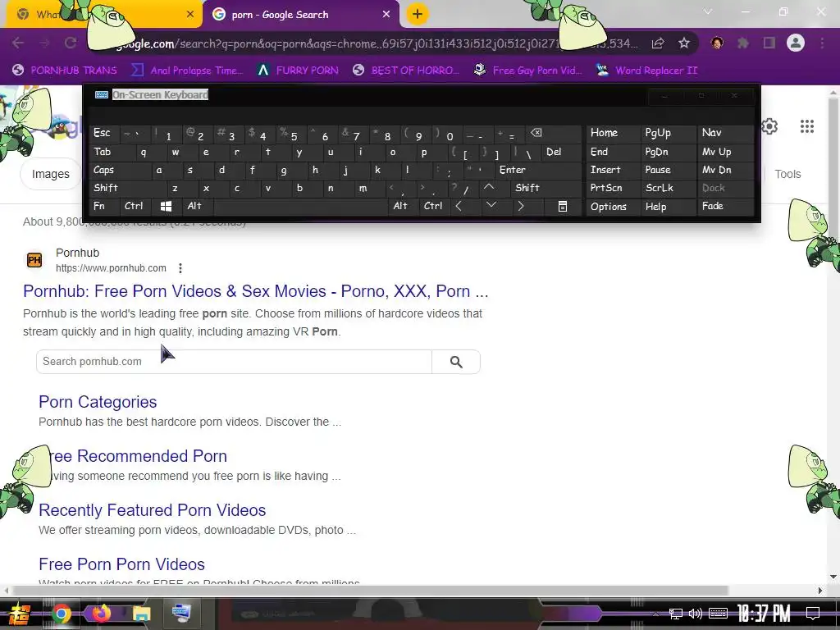Select the Google Search tab

pos(300,14)
